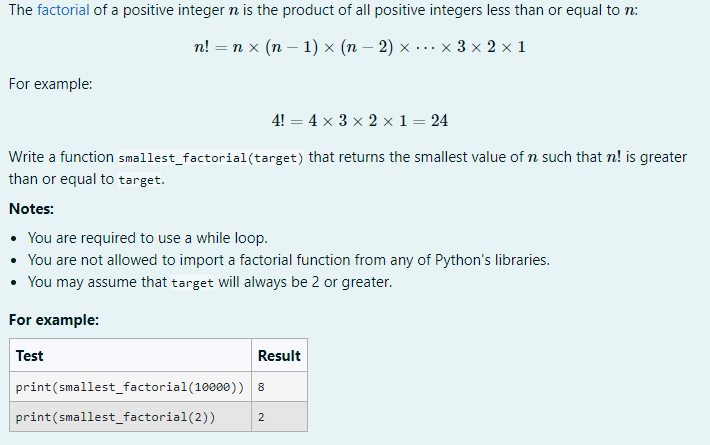Select the 'You may assume that' bullet

tap(210, 282)
